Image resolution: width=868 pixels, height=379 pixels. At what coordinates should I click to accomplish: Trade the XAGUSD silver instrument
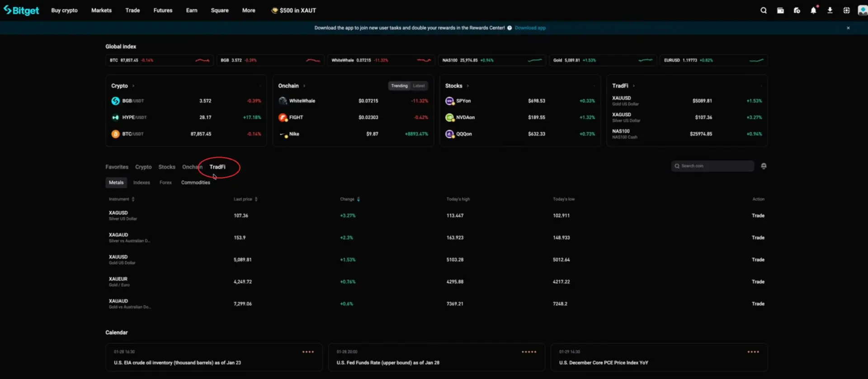pos(758,216)
